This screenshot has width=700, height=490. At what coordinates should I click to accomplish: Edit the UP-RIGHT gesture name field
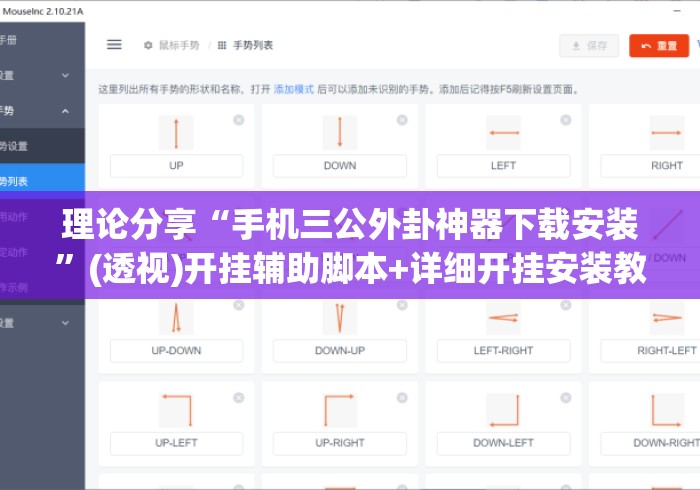340,443
